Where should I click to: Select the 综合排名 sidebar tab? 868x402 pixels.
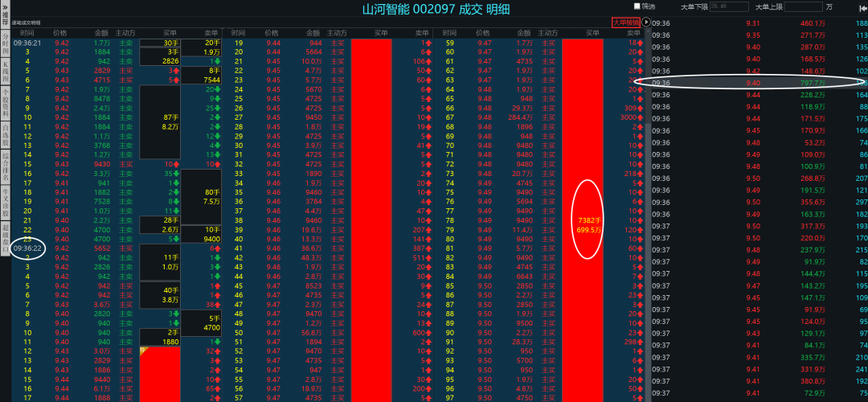[x=5, y=164]
